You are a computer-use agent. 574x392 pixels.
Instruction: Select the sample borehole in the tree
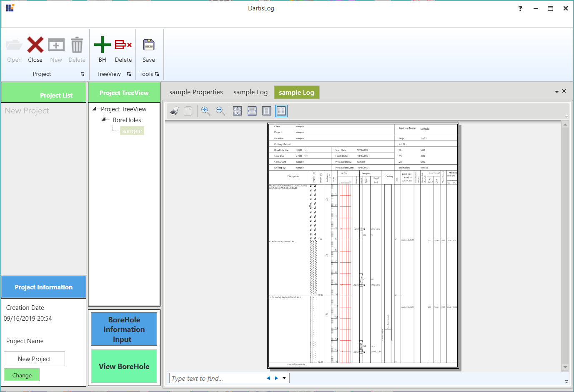tap(132, 131)
